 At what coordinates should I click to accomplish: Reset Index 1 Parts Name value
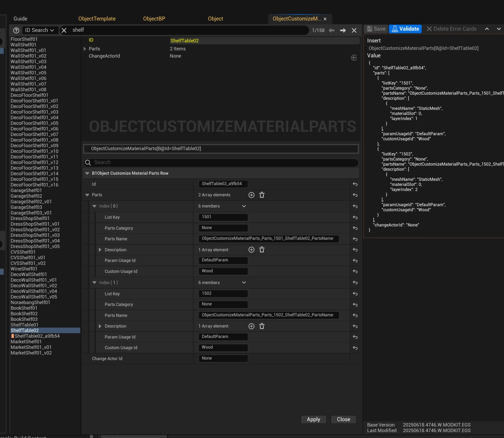(355, 315)
